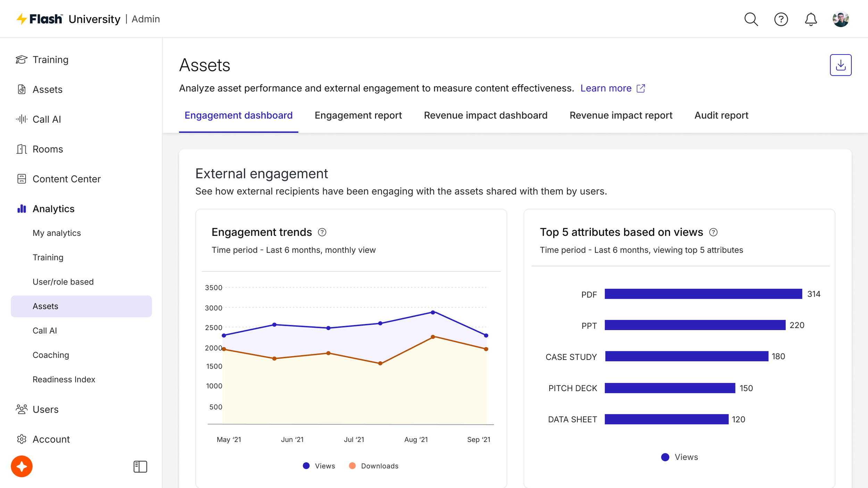The height and width of the screenshot is (488, 868).
Task: Toggle Views legend in attributes chart
Action: pyautogui.click(x=679, y=457)
